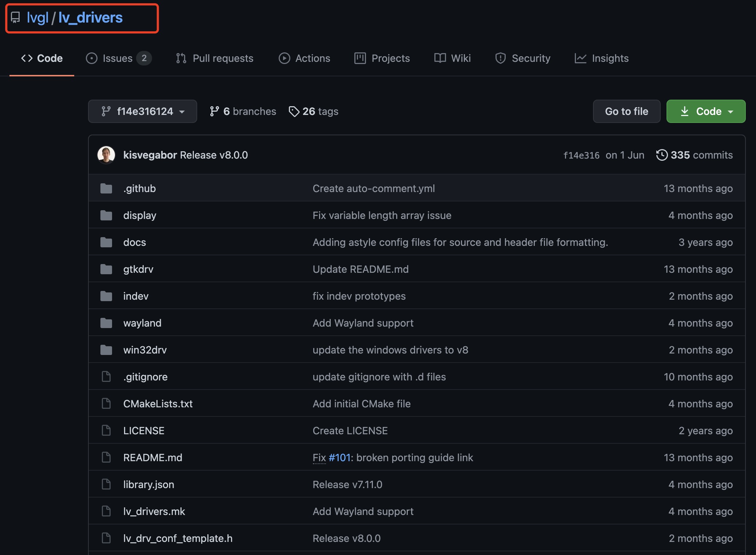Open the Insights tab
This screenshot has width=756, height=555.
pyautogui.click(x=601, y=58)
